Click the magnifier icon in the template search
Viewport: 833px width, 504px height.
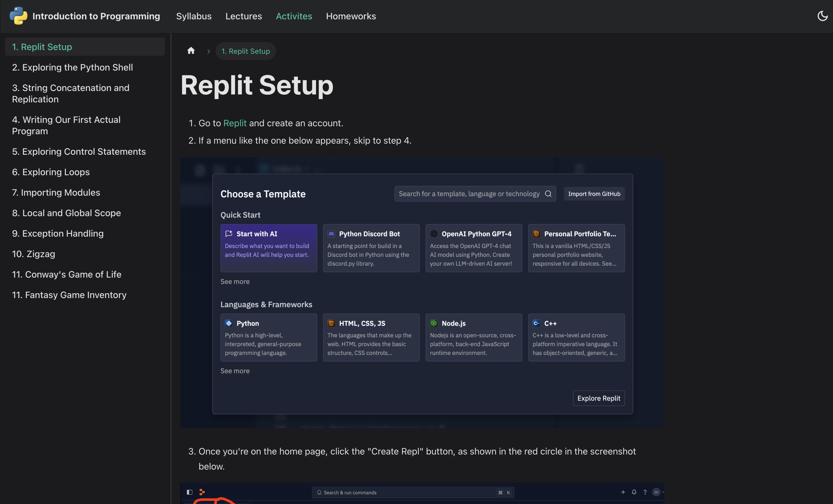coord(548,194)
